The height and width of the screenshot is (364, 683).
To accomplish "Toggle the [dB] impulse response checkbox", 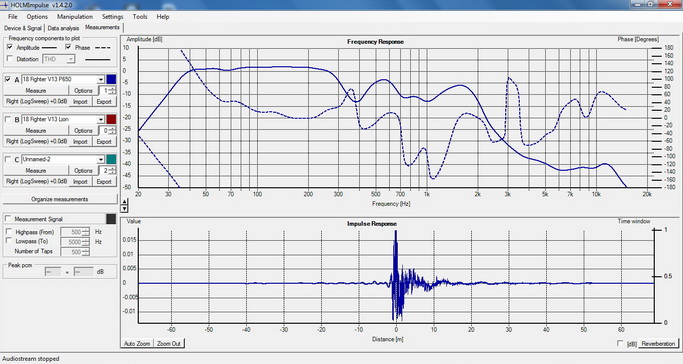I will [620, 344].
